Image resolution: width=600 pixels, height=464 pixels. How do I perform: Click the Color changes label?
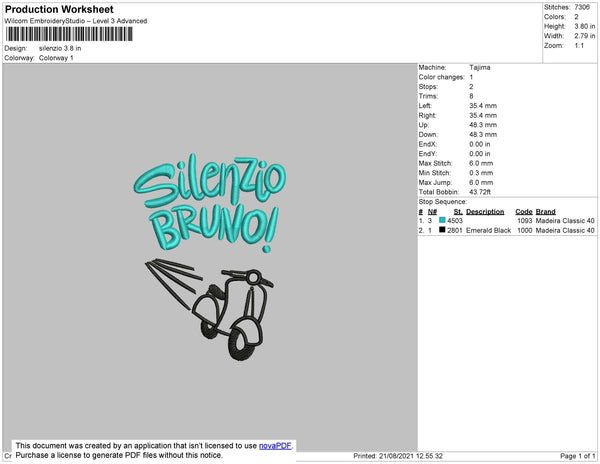441,77
